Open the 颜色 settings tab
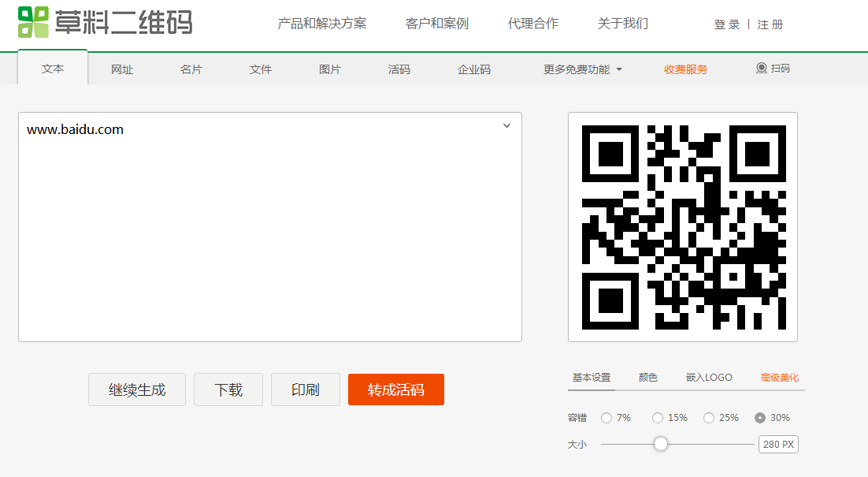The width and height of the screenshot is (868, 477). (647, 378)
